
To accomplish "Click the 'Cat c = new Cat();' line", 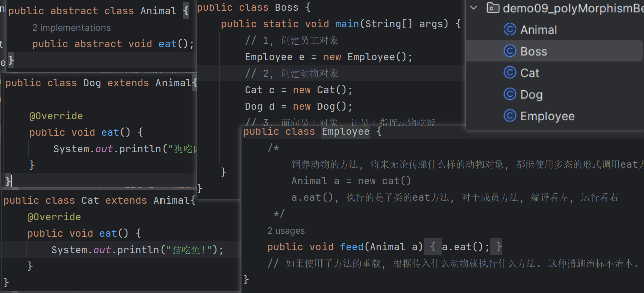I will [298, 90].
